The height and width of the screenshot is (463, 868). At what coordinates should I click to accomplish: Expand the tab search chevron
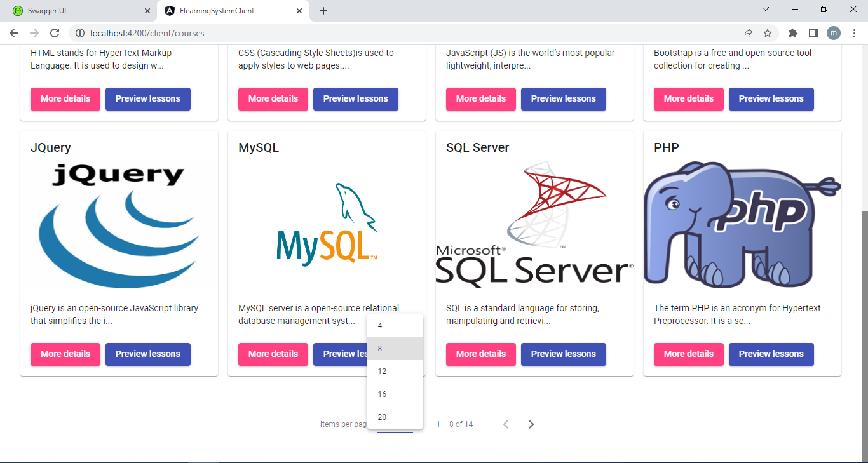(766, 10)
